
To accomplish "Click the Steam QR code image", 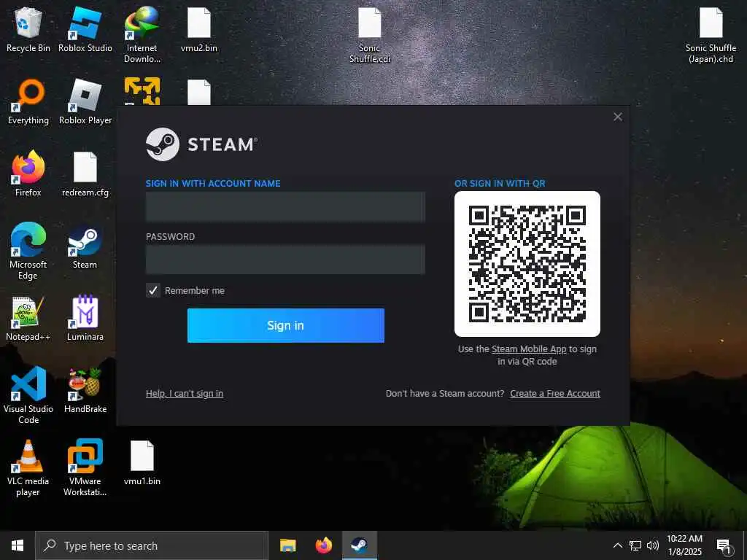I will [x=527, y=264].
